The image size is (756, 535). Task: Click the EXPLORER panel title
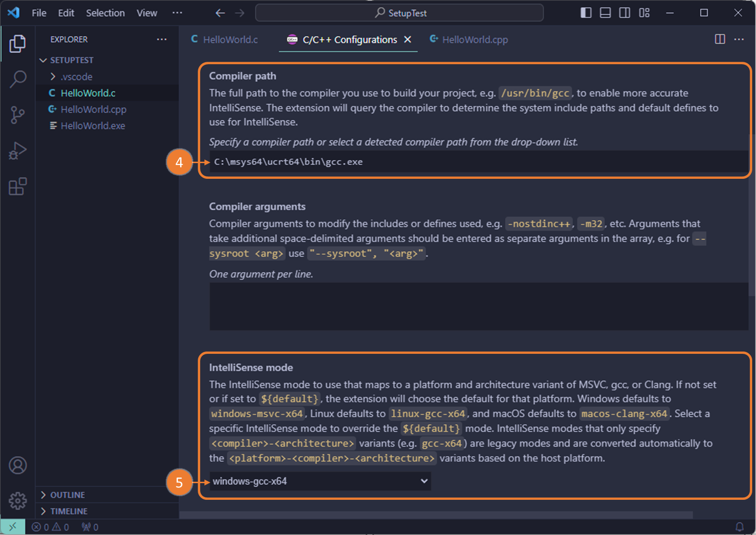tap(69, 39)
